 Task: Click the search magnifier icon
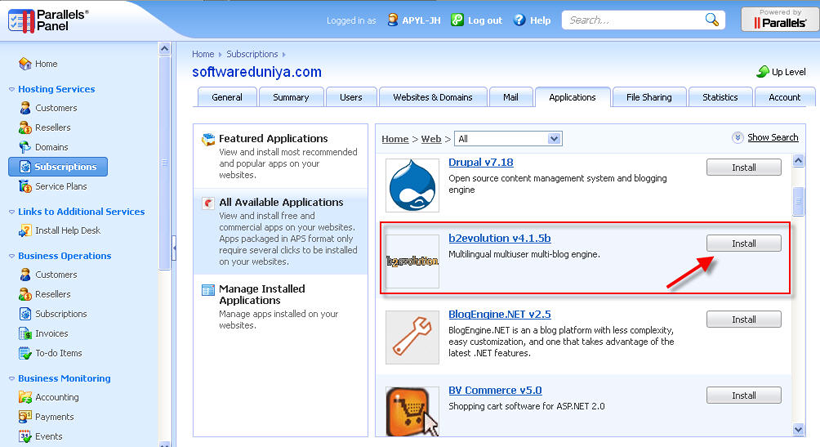pyautogui.click(x=712, y=20)
